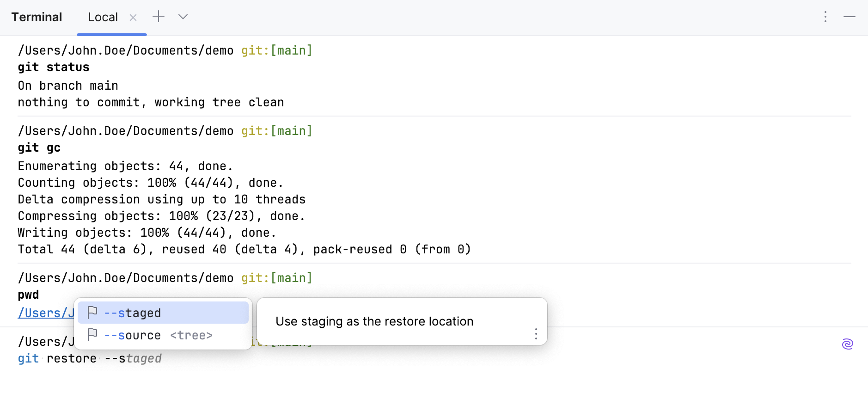This screenshot has height=418, width=868.
Task: Open terminal options three-dot menu
Action: [825, 17]
